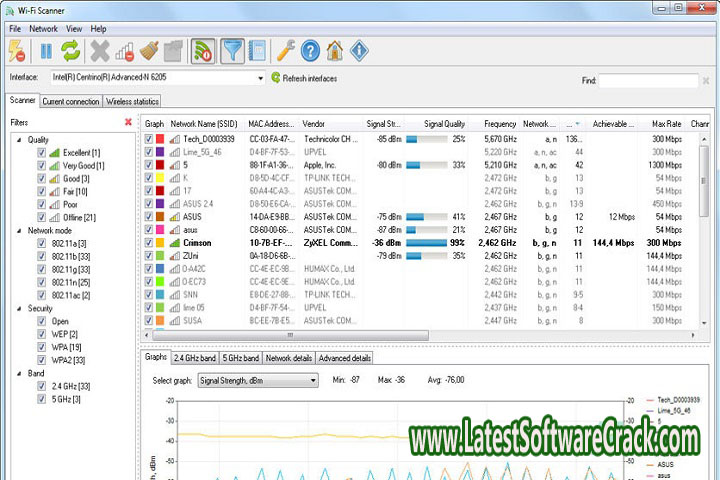Open the Help menu
This screenshot has height=480, width=720.
[x=98, y=28]
